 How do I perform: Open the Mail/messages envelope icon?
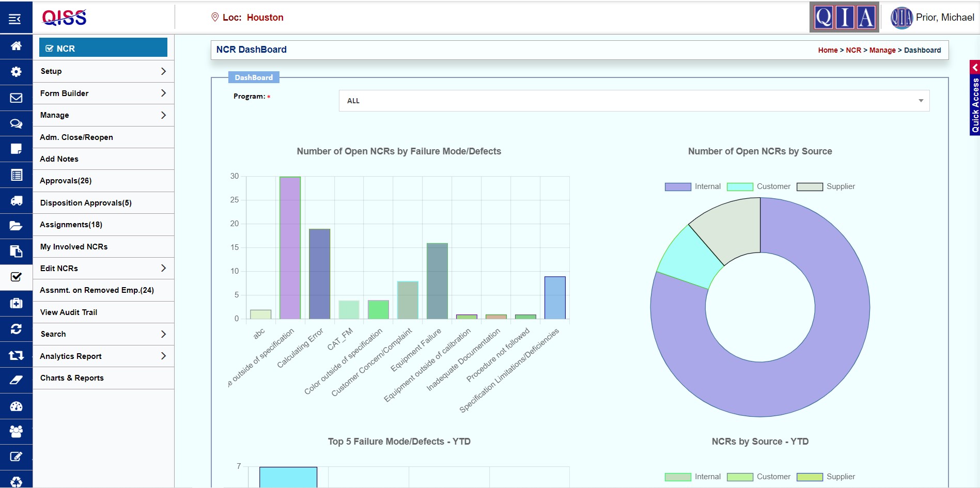click(x=15, y=98)
